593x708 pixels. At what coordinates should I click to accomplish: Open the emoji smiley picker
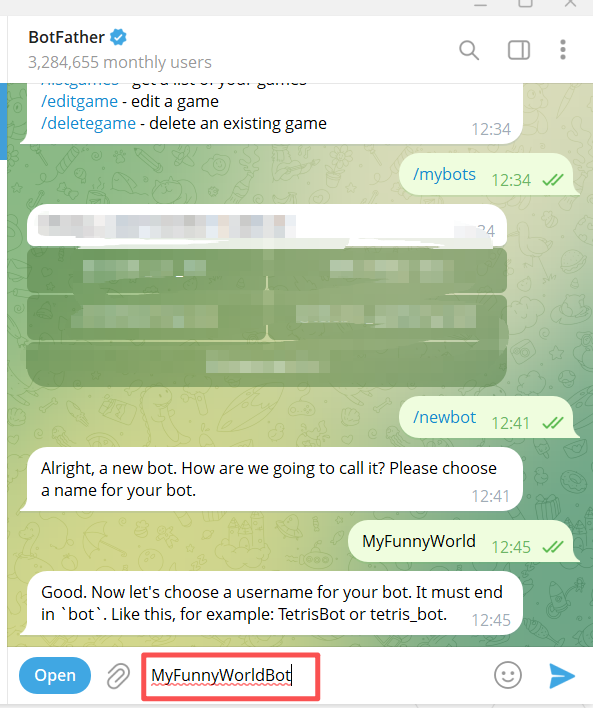(508, 675)
